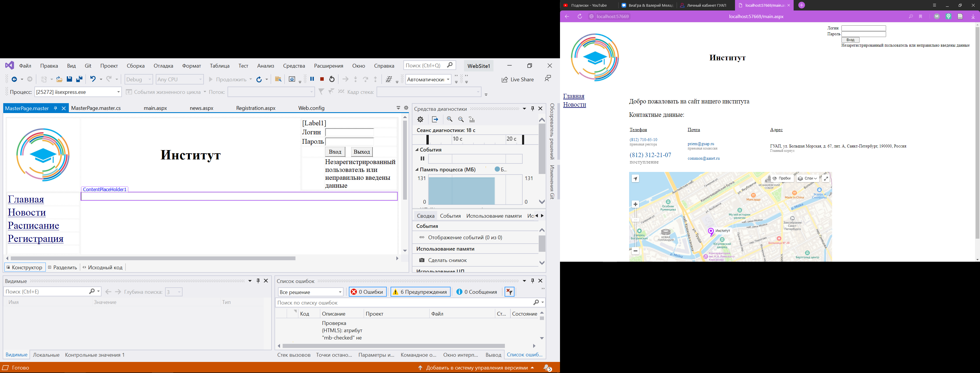Click the designer vertical scrollbar thumb
Screen dimensions: 980x373
(405, 160)
